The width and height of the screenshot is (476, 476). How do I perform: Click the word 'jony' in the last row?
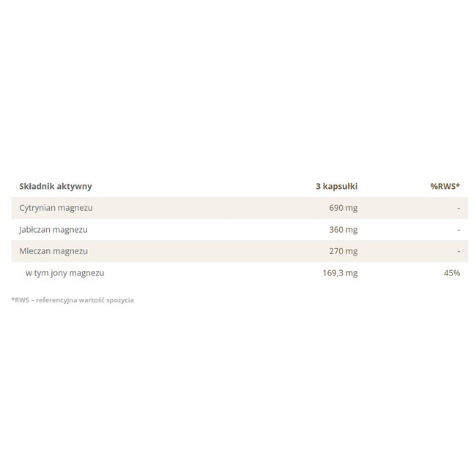(x=59, y=273)
